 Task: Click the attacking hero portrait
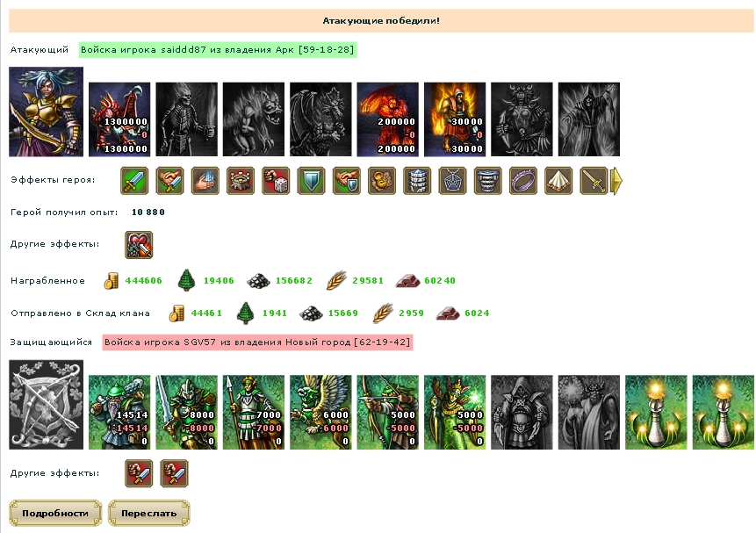point(47,112)
